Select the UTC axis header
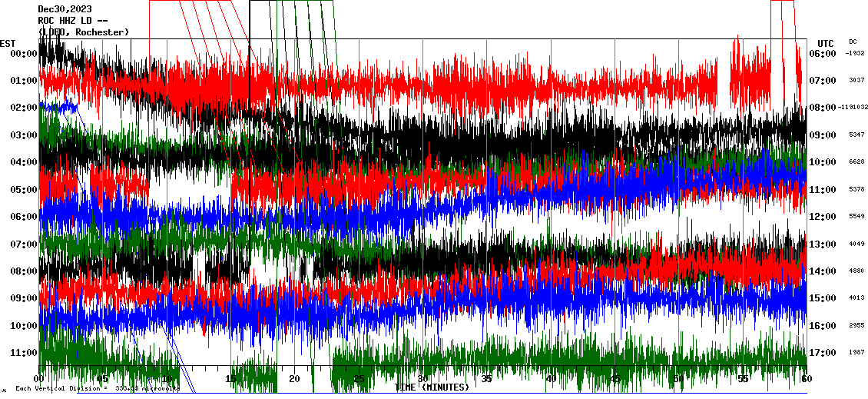 pos(826,43)
